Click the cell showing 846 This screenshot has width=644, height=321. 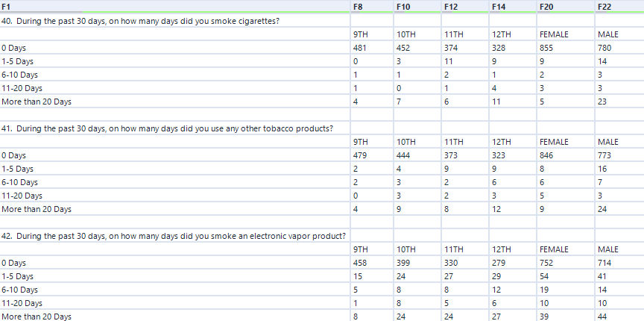[546, 155]
